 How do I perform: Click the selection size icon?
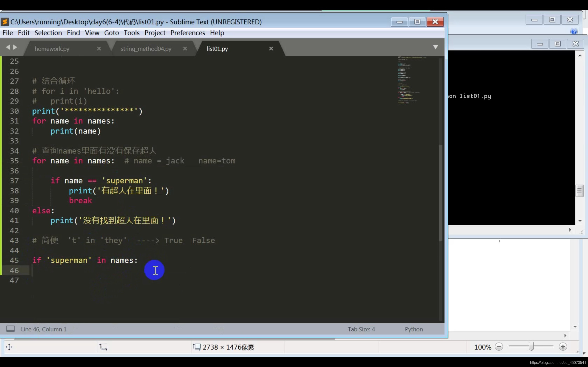point(103,347)
